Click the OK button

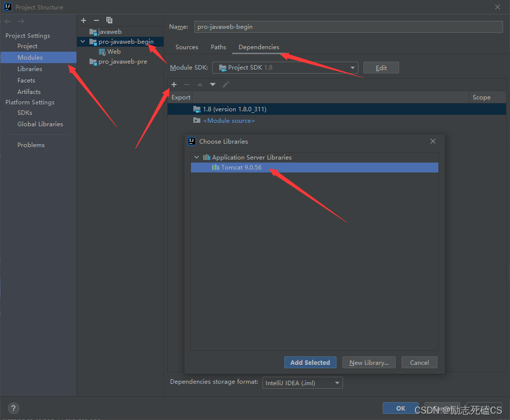[400, 408]
